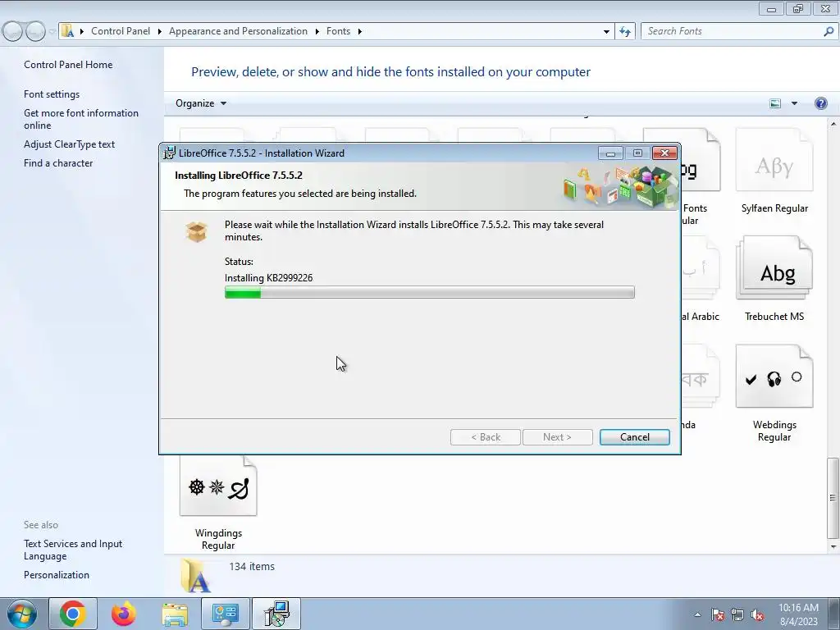Expand the view options dropdown arrow
Screen dimensions: 840x630
tap(794, 103)
